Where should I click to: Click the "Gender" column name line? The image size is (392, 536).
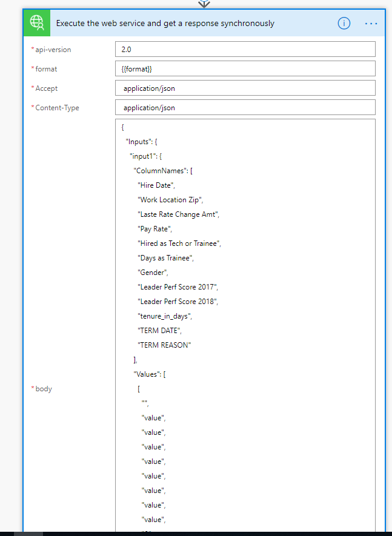click(x=153, y=273)
